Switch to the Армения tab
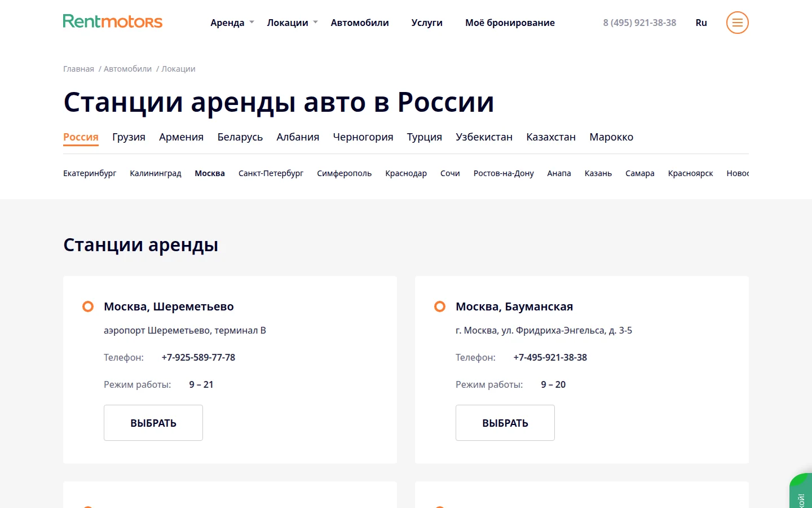 (181, 137)
